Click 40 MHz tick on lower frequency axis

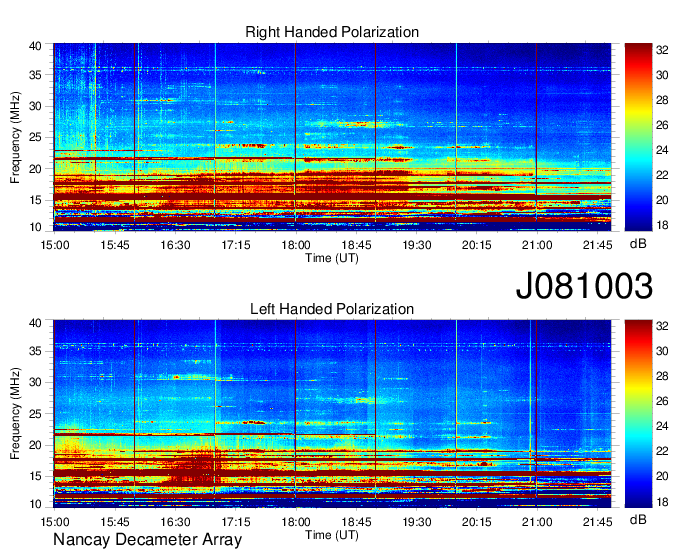click(x=35, y=323)
